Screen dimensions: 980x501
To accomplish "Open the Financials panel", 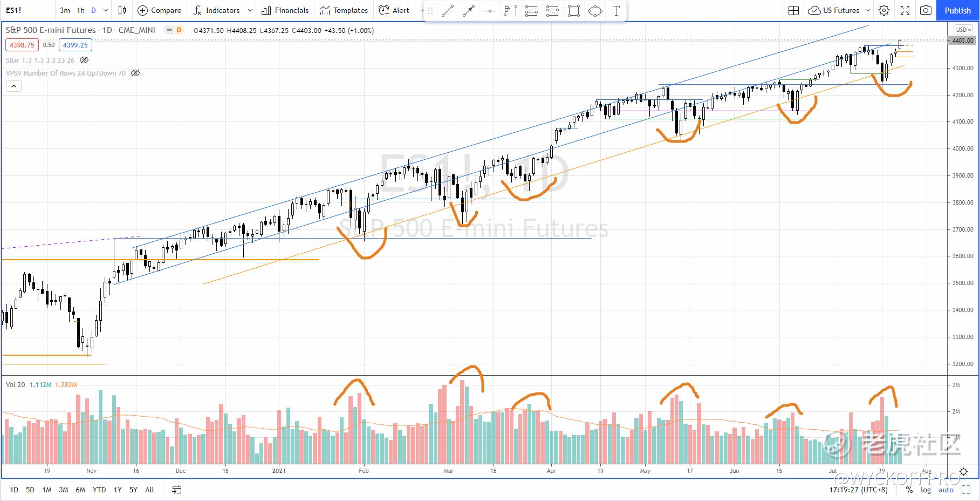I will 285,10.
